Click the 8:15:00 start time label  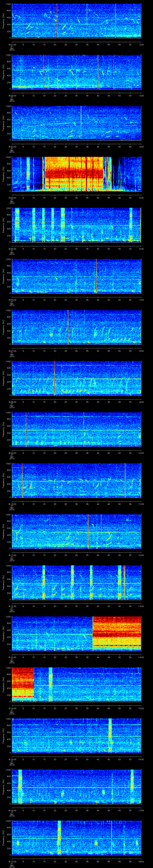[x=12, y=760]
